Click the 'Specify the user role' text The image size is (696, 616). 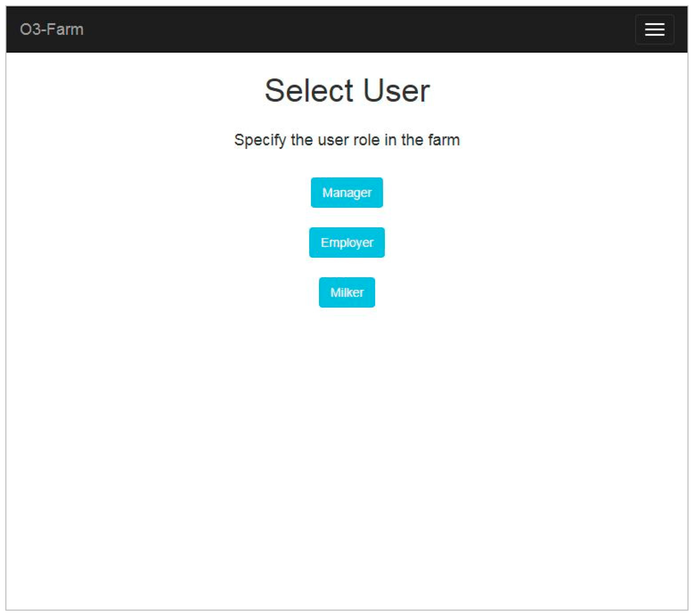(347, 140)
